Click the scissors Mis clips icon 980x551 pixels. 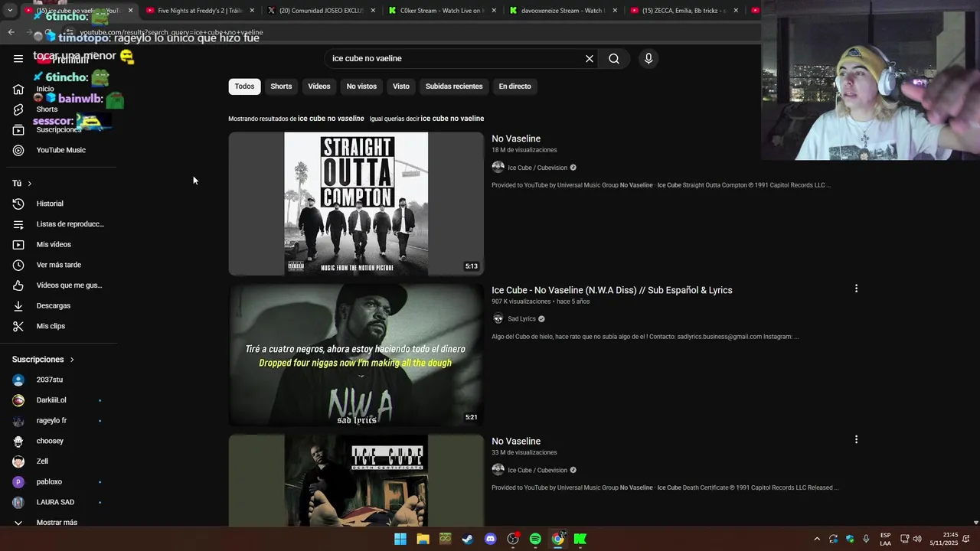point(18,326)
